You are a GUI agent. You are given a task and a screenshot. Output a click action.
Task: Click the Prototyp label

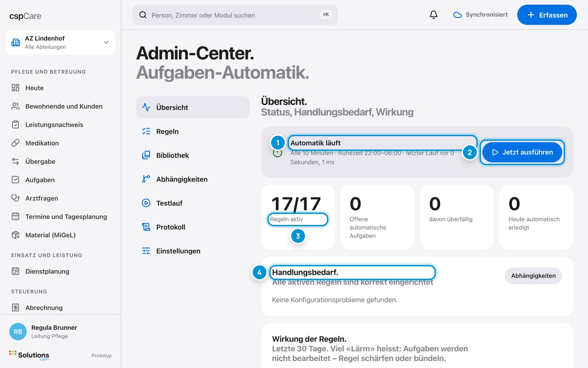[x=101, y=355]
